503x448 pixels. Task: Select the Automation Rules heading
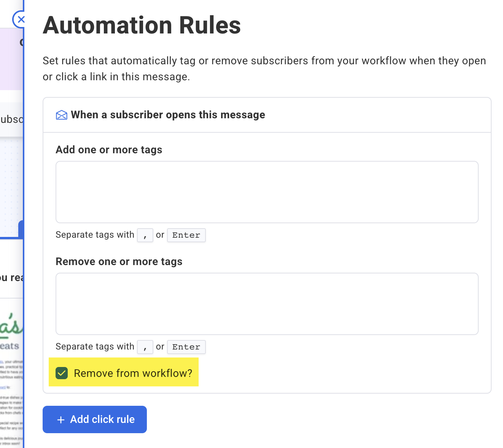[142, 25]
